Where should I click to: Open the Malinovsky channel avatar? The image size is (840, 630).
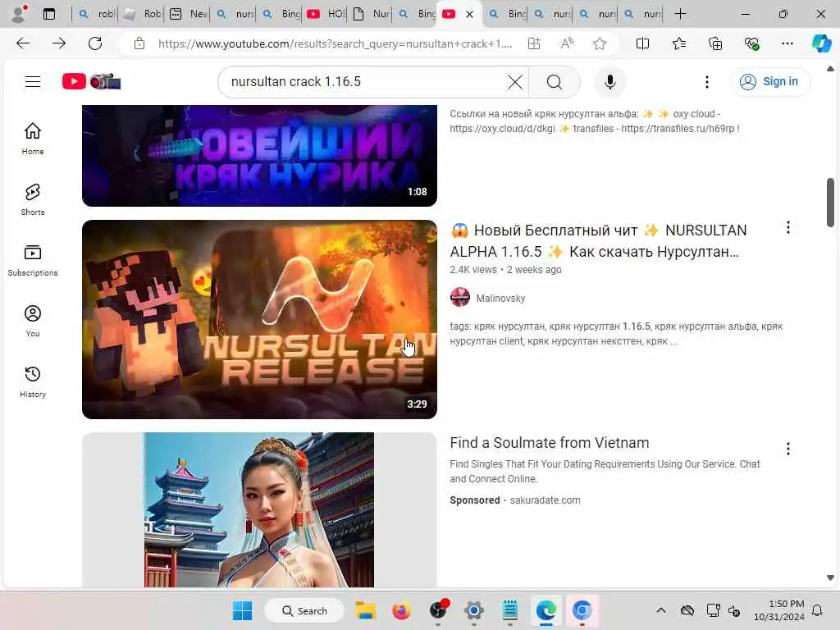click(459, 297)
